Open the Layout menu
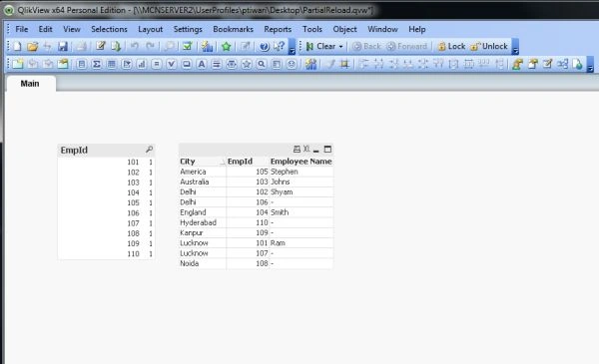The image size is (599, 364). [x=150, y=29]
